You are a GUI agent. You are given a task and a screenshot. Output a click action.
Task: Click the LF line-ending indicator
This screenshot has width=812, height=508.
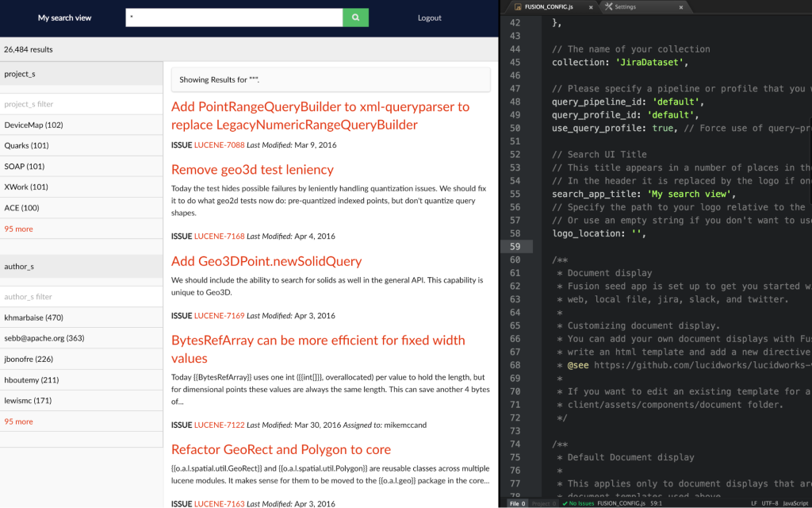[754, 502]
